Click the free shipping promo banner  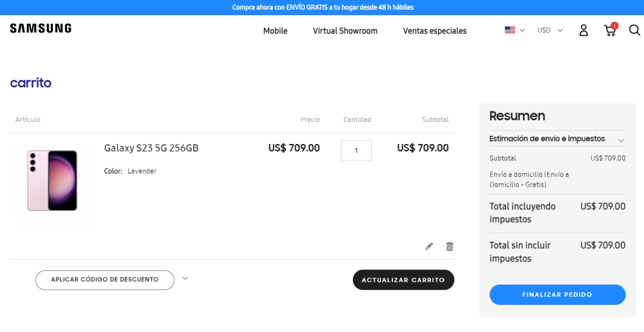(x=322, y=8)
